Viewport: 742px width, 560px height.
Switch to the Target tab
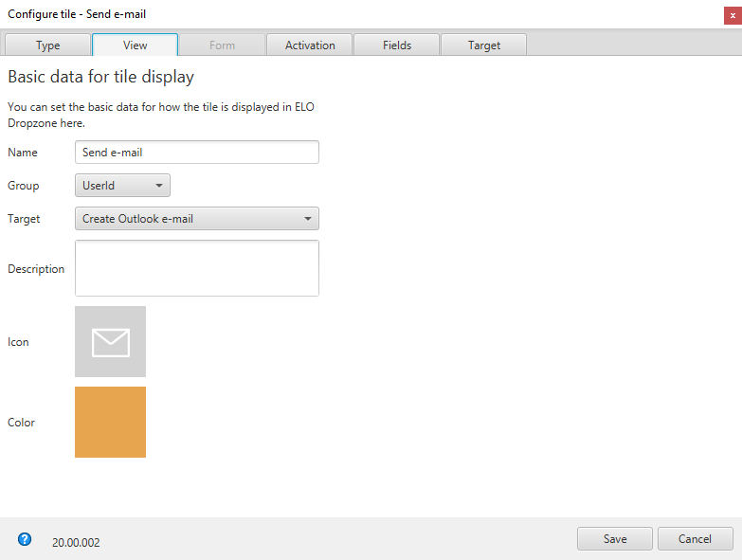(x=483, y=45)
